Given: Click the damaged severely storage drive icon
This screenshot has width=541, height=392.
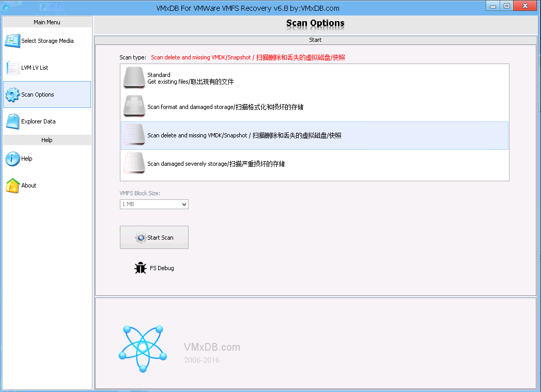Looking at the screenshot, I should tap(134, 163).
